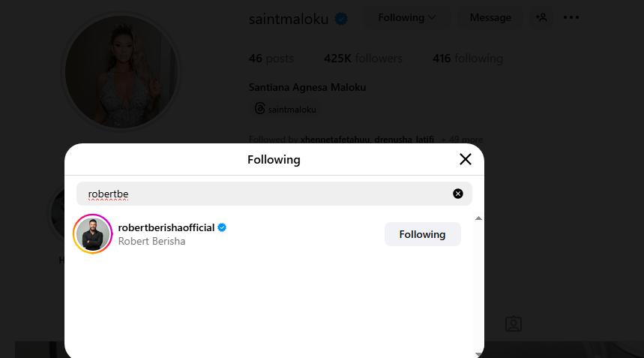Image resolution: width=644 pixels, height=358 pixels.
Task: Clear the search field text
Action: (458, 194)
